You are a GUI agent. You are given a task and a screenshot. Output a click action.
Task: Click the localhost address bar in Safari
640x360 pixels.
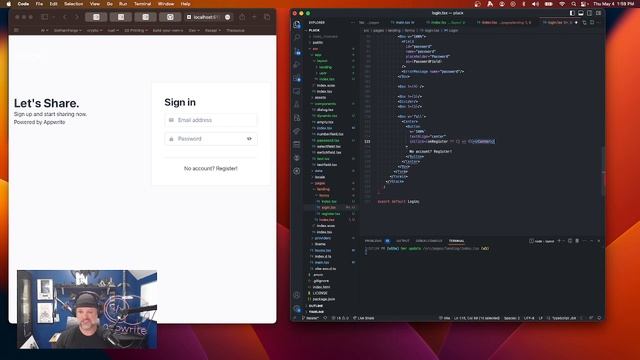(x=208, y=17)
